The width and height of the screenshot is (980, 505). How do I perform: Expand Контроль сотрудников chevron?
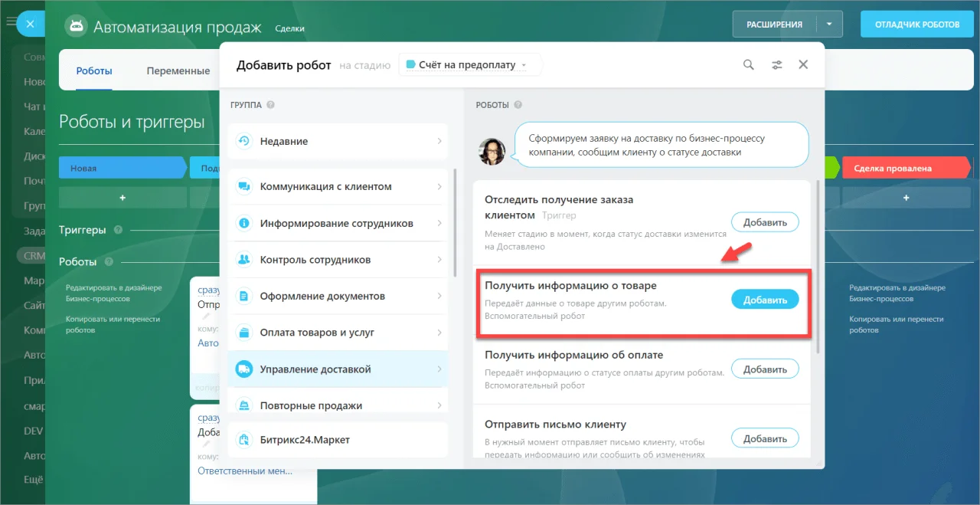pos(439,260)
